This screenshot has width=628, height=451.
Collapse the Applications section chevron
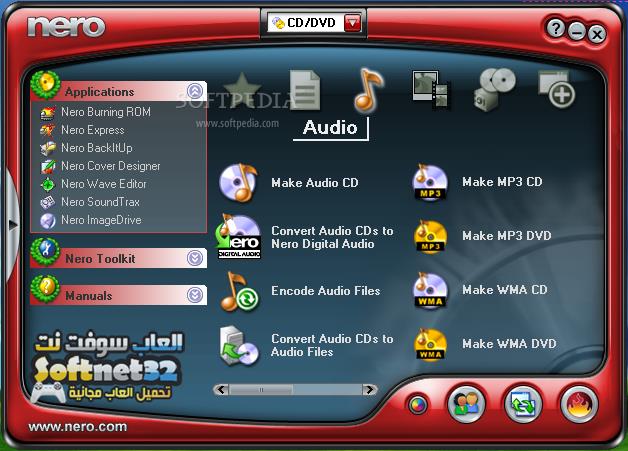click(x=195, y=91)
